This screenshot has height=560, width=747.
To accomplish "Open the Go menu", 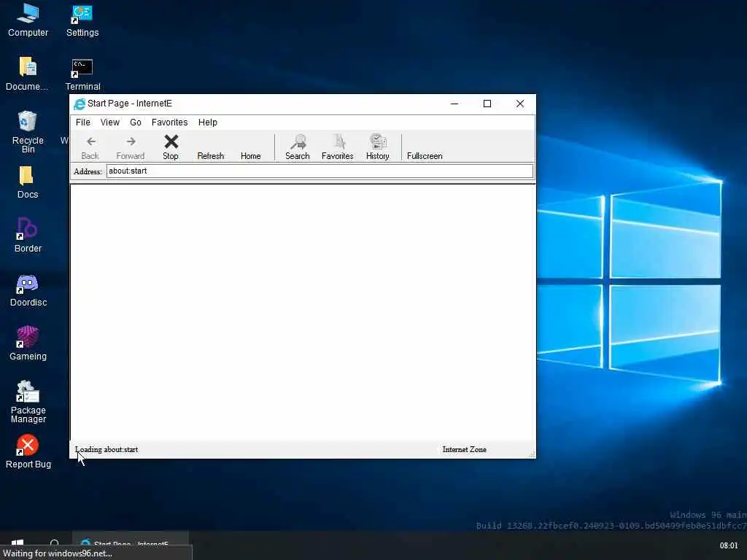I will click(x=136, y=122).
